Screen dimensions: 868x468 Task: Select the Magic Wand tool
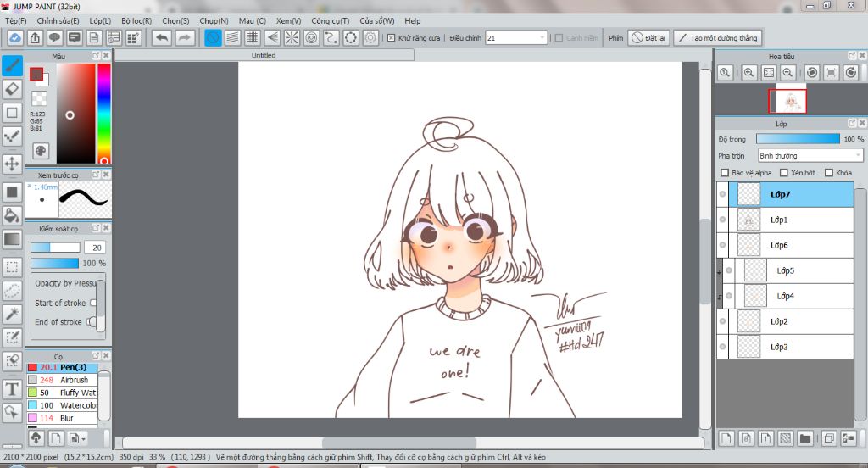click(x=12, y=314)
